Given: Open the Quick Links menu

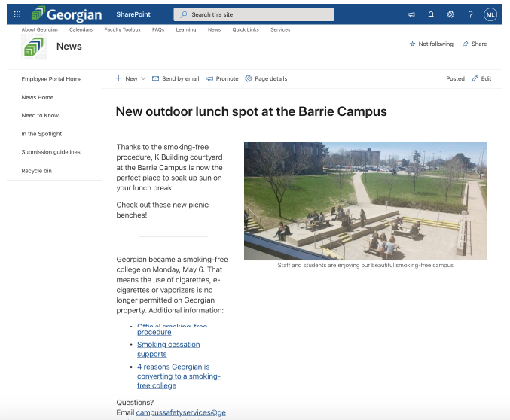Looking at the screenshot, I should (245, 30).
